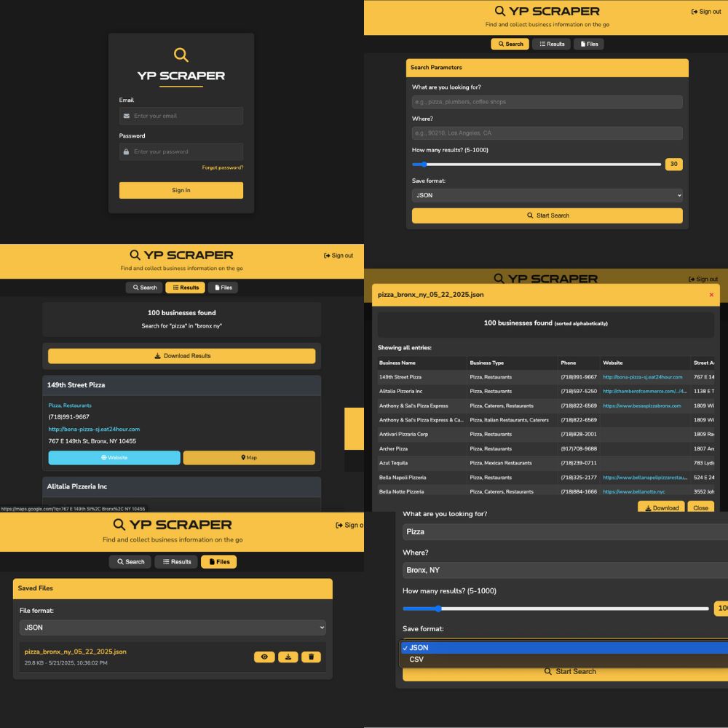Click the Bella Notte Pizzeria row name
The image size is (728, 728).
click(401, 491)
